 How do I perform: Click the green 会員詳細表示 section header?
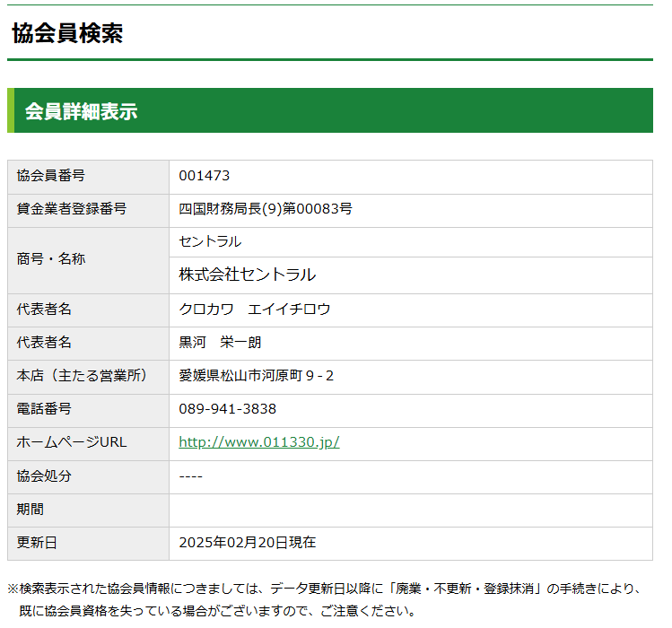point(81,111)
